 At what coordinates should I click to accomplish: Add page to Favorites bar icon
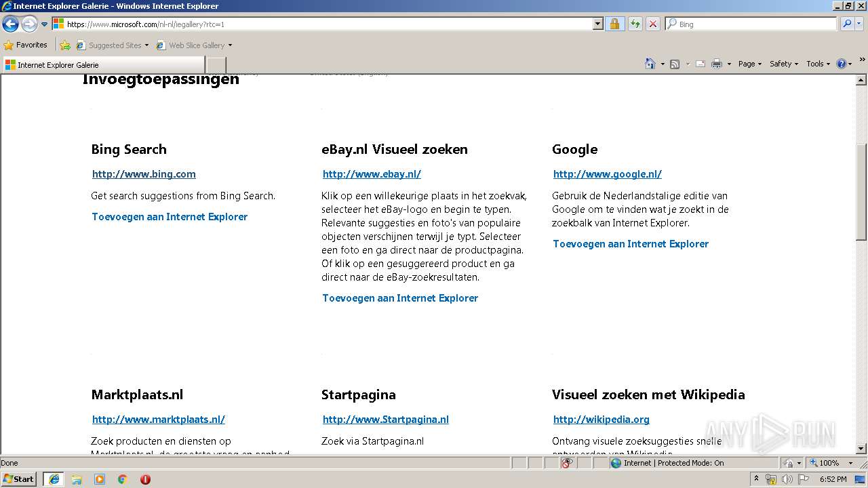[65, 45]
